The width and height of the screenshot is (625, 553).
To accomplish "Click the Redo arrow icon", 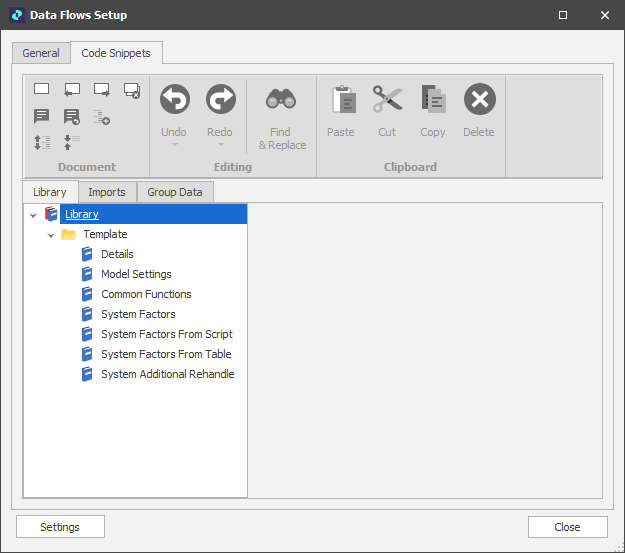I will click(x=220, y=100).
